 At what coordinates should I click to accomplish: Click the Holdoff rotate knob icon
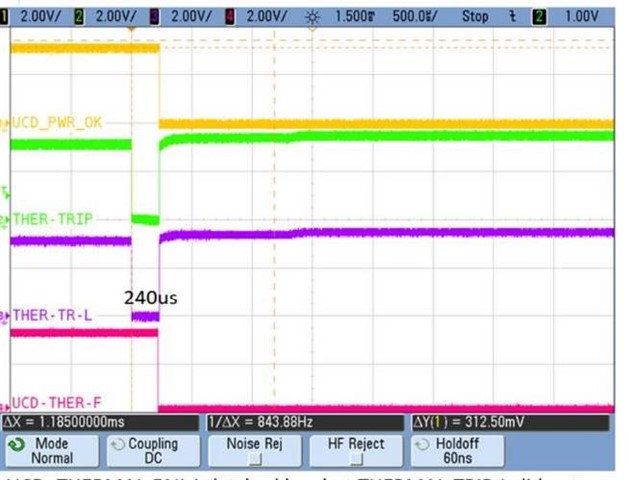[422, 445]
